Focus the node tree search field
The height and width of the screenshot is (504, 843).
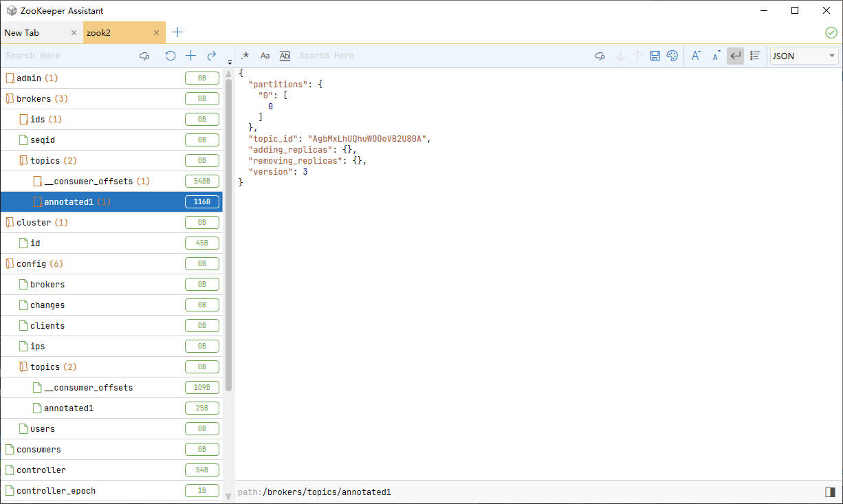coord(69,56)
